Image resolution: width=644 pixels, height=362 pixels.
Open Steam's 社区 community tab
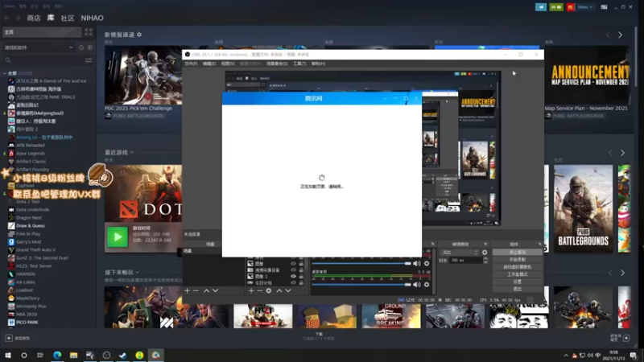pyautogui.click(x=68, y=18)
